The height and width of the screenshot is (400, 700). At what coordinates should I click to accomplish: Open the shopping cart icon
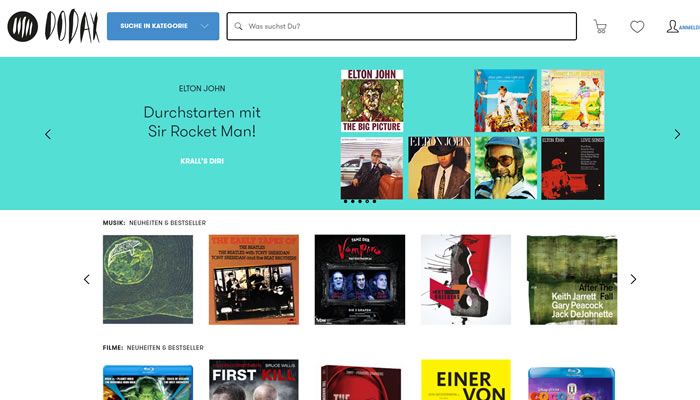pos(600,26)
